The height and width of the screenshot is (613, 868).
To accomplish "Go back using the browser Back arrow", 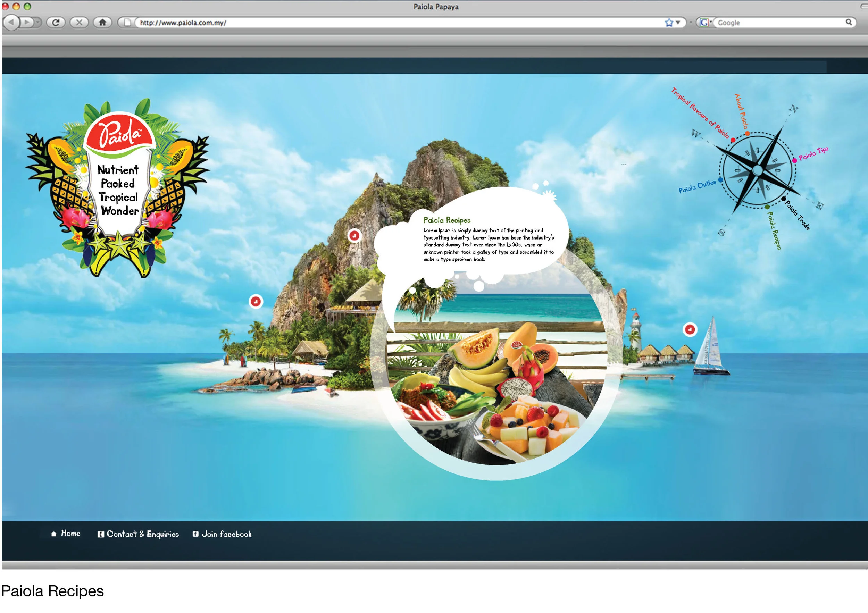I will pyautogui.click(x=11, y=22).
